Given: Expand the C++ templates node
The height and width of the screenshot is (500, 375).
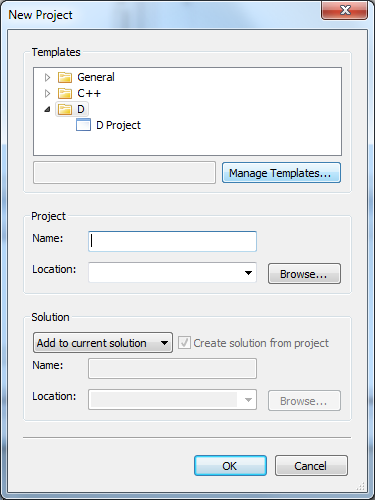Looking at the screenshot, I should point(47,93).
